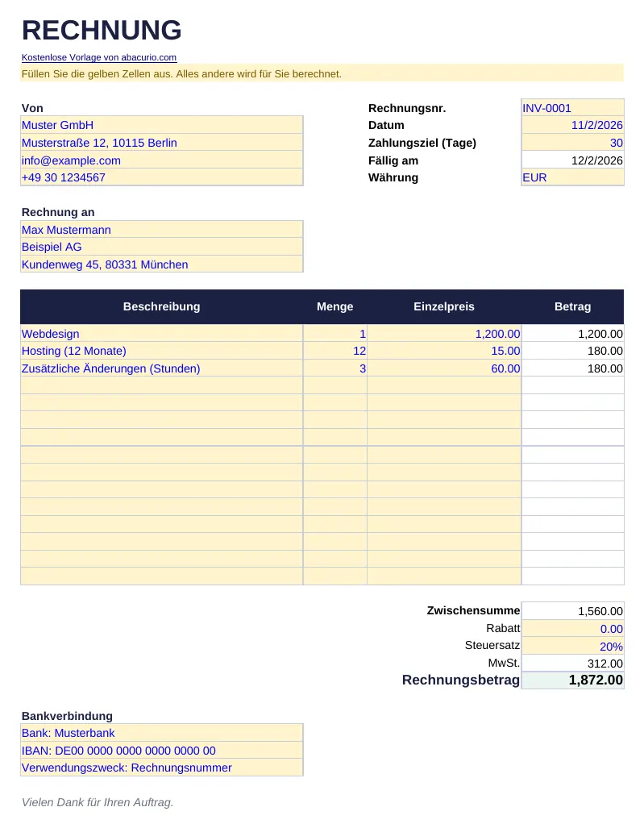The width and height of the screenshot is (644, 828).
Task: Click the Webdesign unit price 1,200.00
Action: click(444, 333)
